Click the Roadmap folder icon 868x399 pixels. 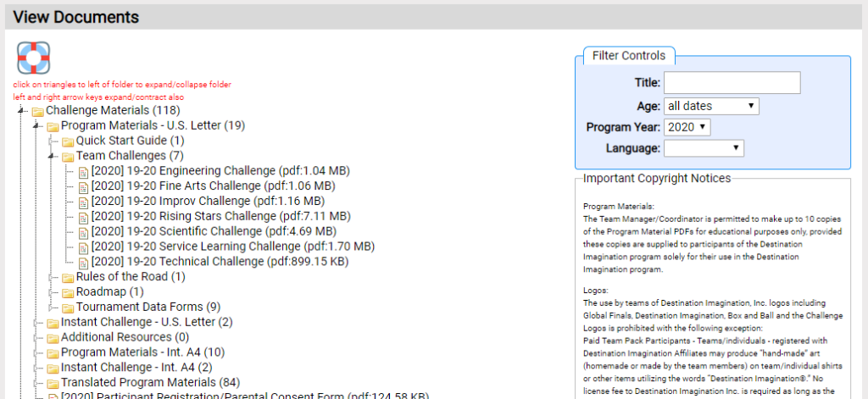pos(68,292)
